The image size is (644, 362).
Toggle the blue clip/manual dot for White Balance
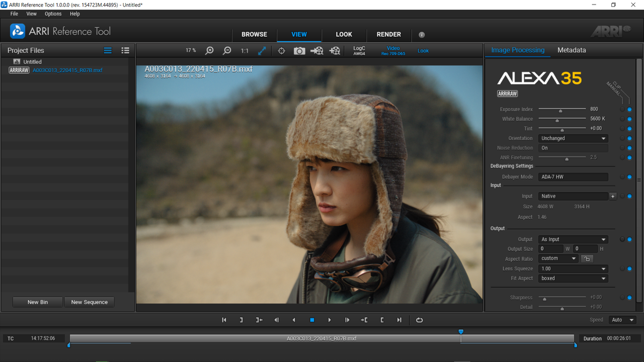click(629, 119)
